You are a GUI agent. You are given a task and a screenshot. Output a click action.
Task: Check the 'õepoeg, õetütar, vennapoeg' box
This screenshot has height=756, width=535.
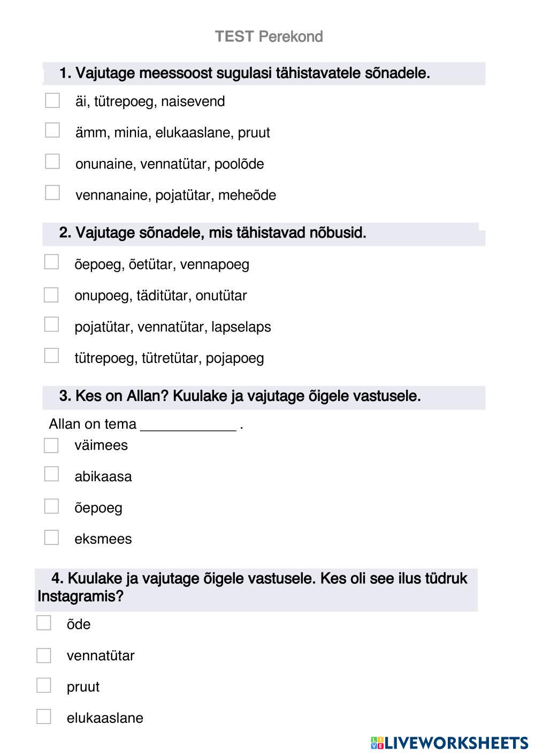51,262
